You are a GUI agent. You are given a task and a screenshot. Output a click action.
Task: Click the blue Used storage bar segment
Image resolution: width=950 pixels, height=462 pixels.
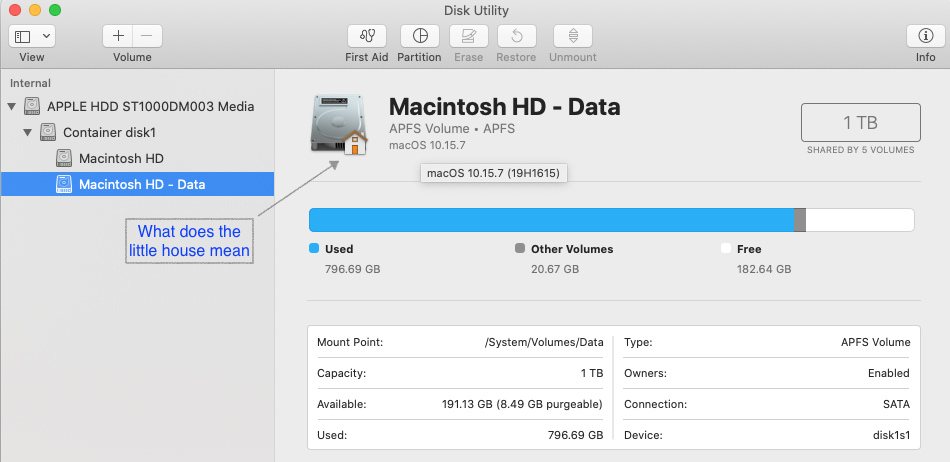[550, 220]
